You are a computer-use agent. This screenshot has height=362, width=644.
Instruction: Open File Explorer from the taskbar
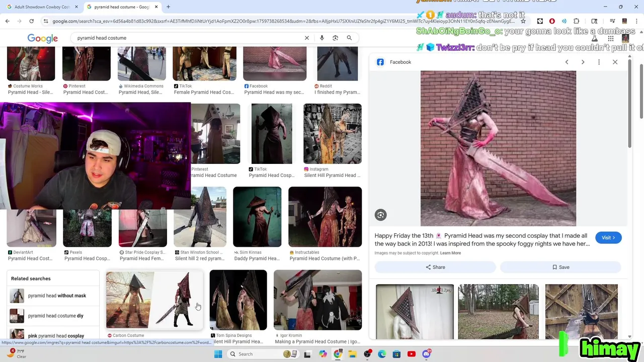pos(352,354)
